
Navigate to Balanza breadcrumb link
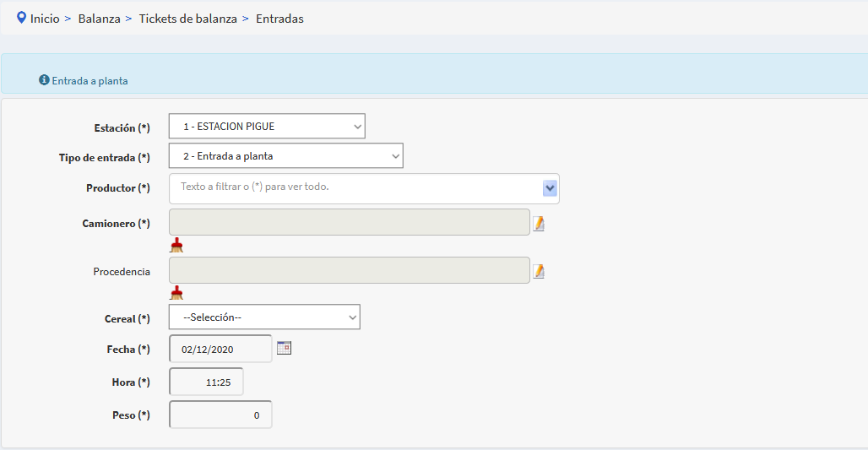(97, 18)
